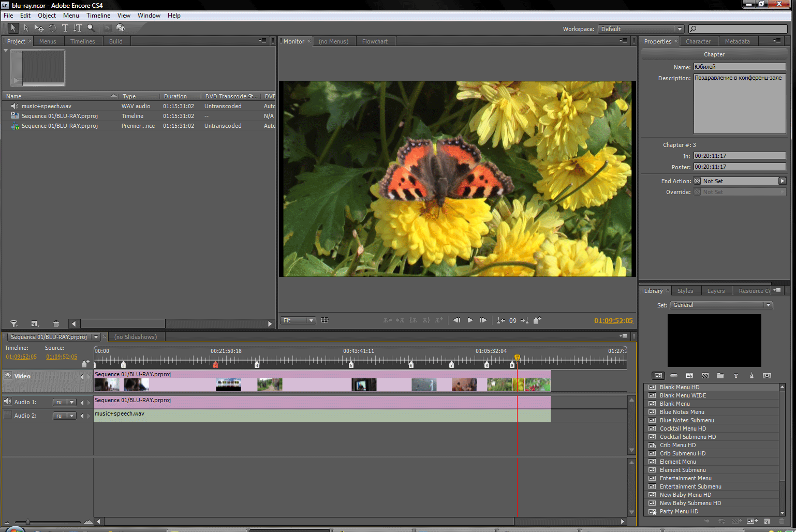Viewport: 796px width, 532px height.
Task: Select the Character tab in Properties area
Action: pyautogui.click(x=698, y=41)
